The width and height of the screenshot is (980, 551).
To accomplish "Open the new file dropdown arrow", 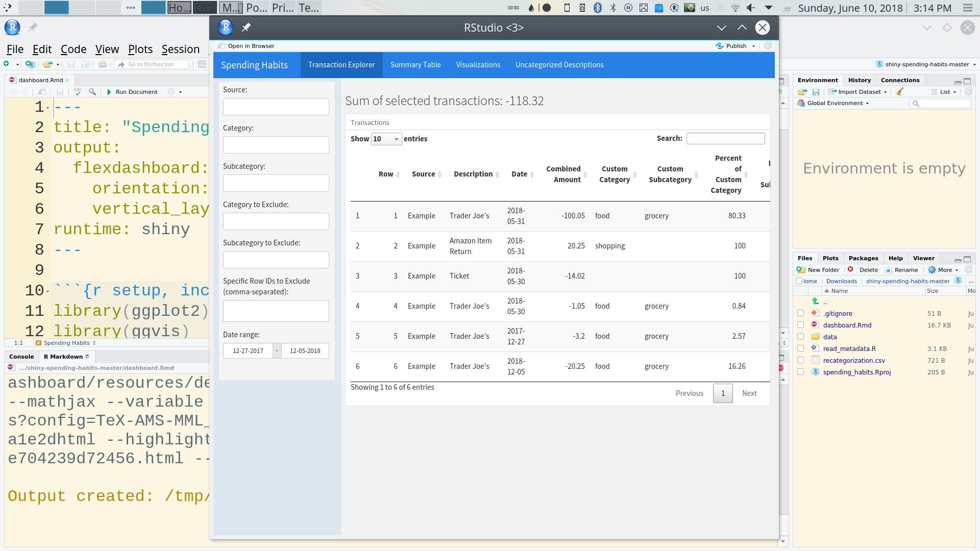I will coord(17,65).
